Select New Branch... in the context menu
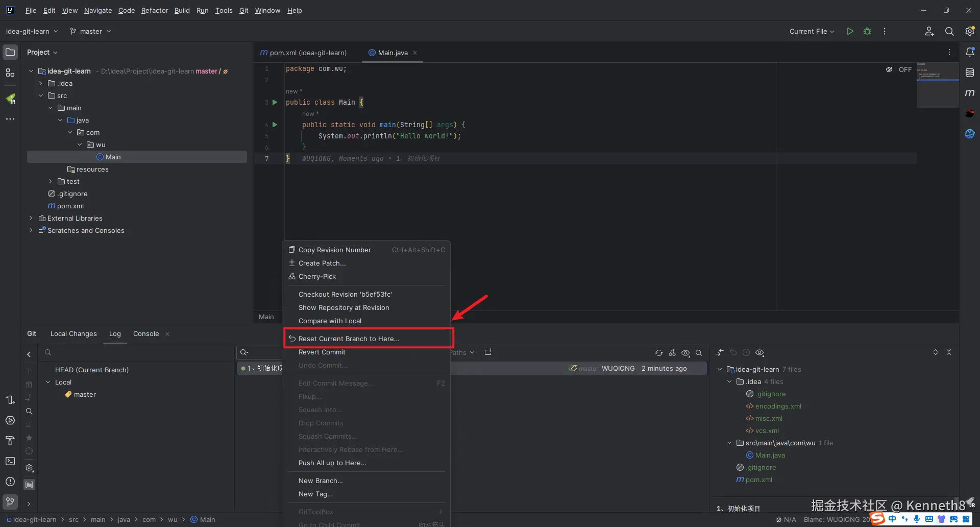This screenshot has height=527, width=980. pyautogui.click(x=366, y=481)
